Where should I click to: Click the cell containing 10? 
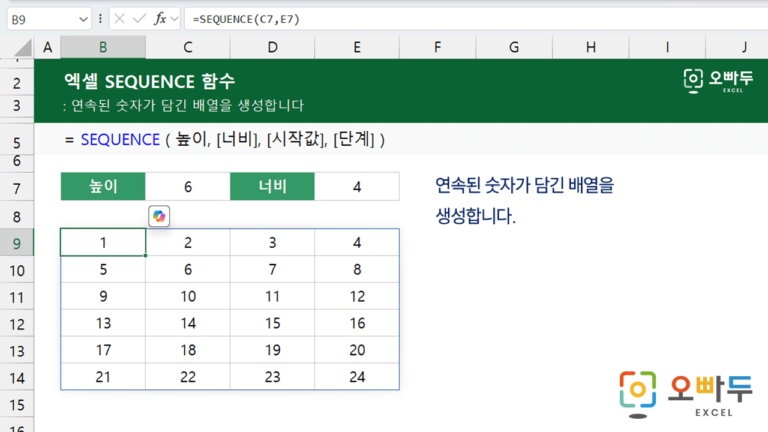click(x=188, y=296)
